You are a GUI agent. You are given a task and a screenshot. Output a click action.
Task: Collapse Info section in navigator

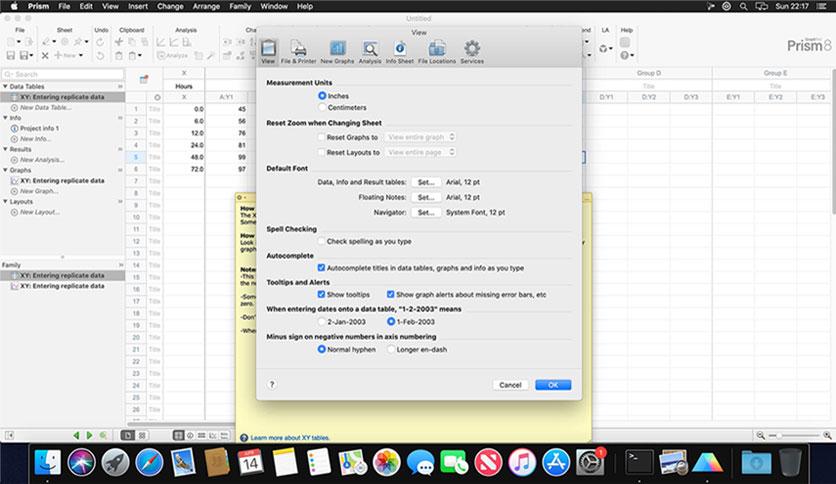5,118
